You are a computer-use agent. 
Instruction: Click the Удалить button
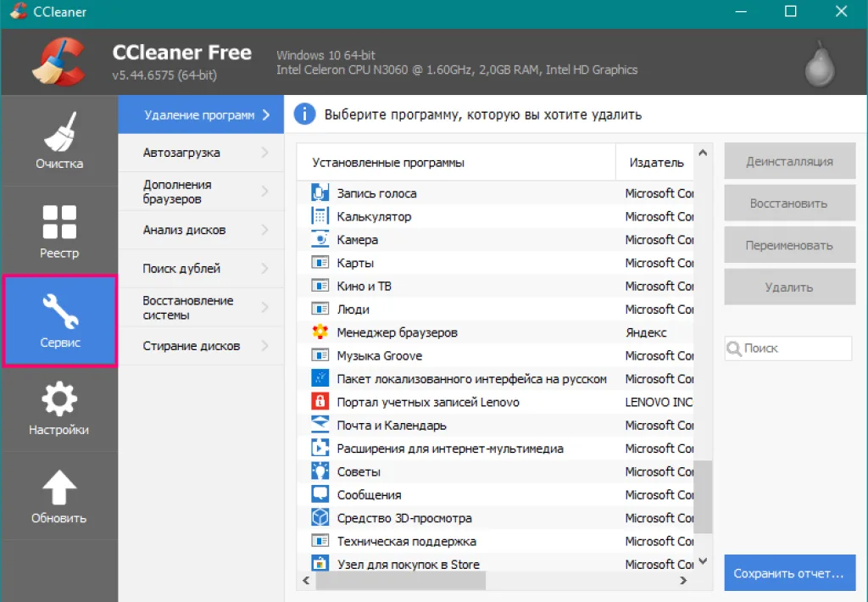click(x=789, y=287)
